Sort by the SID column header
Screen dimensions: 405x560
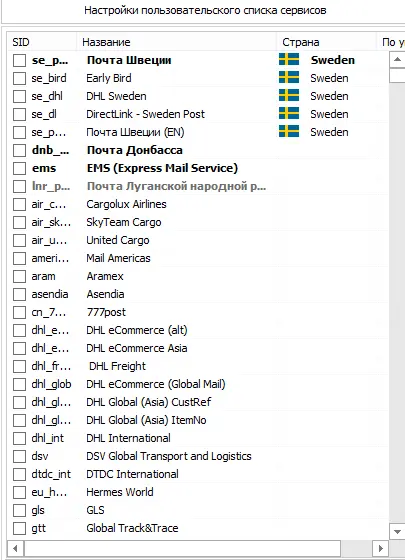42,42
